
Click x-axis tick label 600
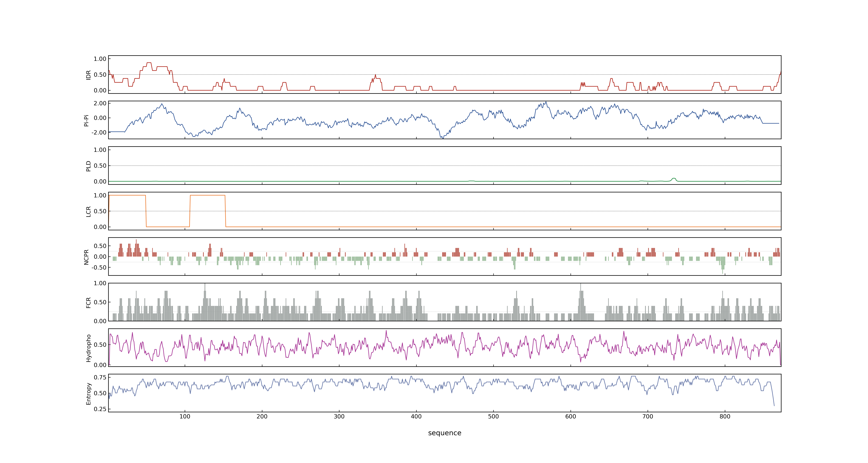[571, 416]
